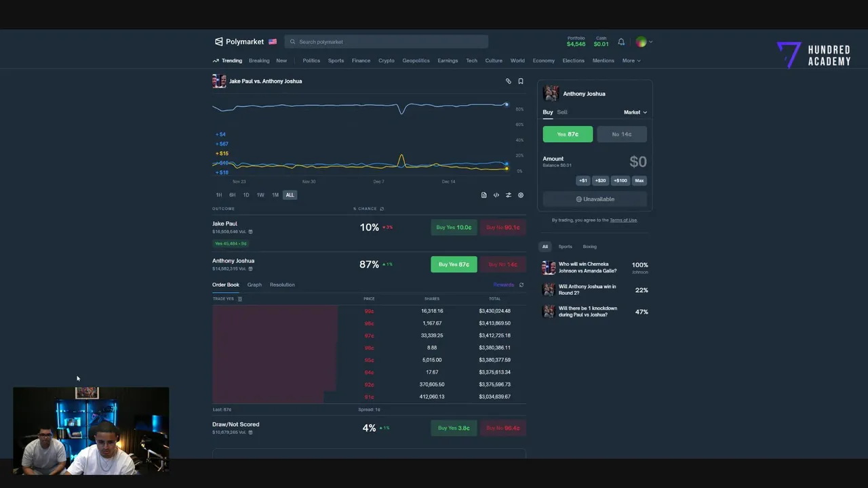Click the $0 amount input
This screenshot has width=868, height=488.
(637, 161)
